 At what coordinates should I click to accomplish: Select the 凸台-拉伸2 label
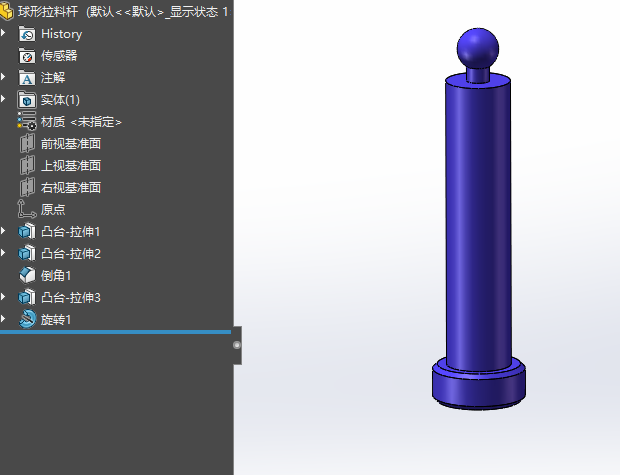[x=71, y=254]
